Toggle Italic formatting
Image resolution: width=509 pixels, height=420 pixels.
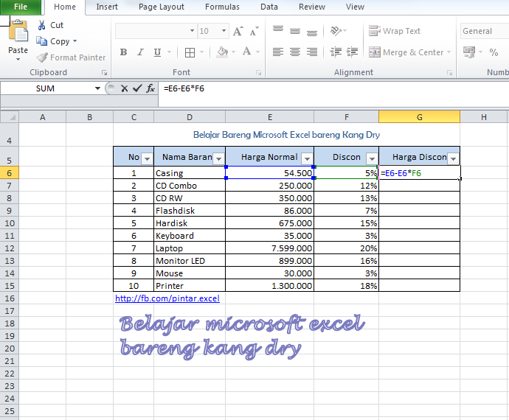coord(140,52)
